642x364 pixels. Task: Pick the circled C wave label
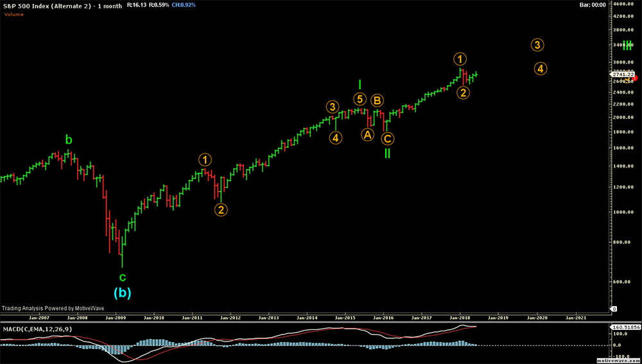pos(387,138)
